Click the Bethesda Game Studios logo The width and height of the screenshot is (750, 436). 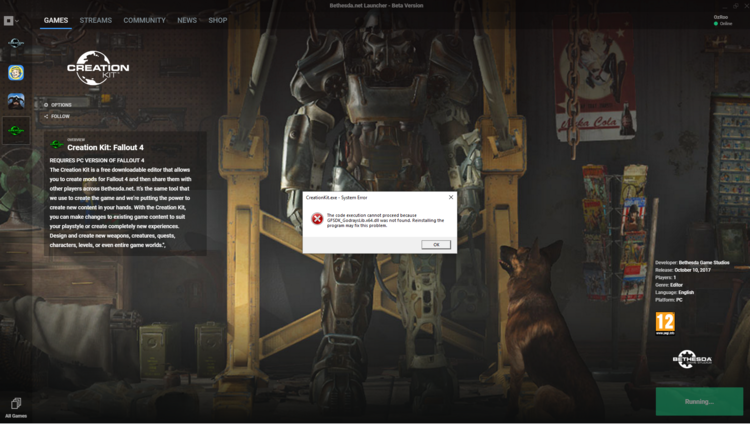pyautogui.click(x=692, y=359)
